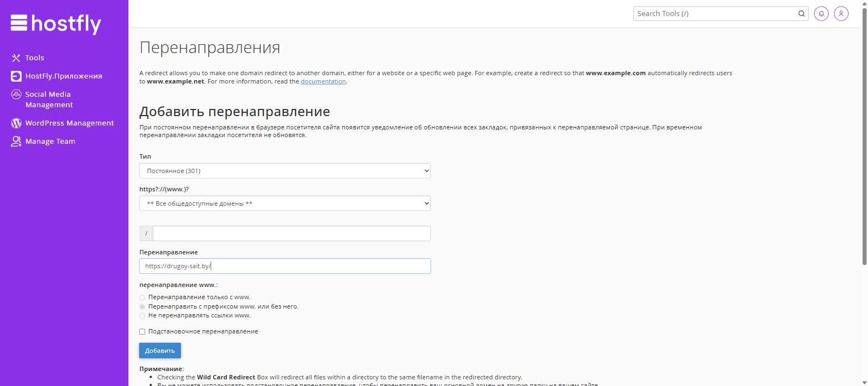
Task: Open HostFly.Приложения menu item
Action: click(64, 76)
